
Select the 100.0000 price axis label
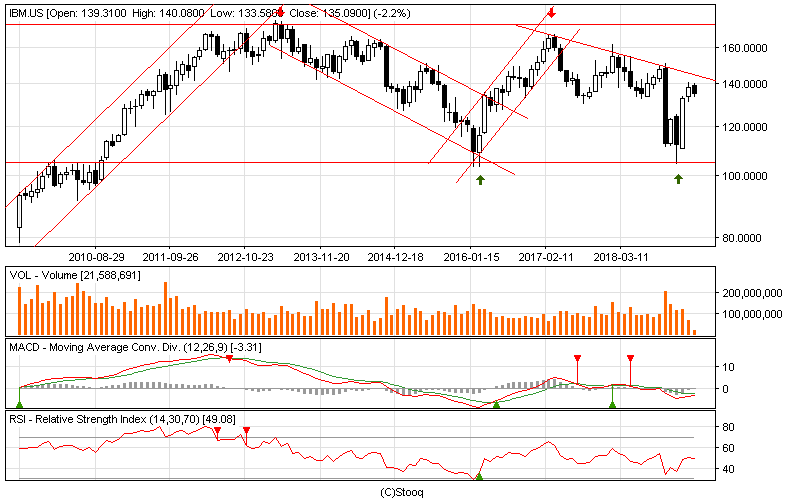click(744, 176)
